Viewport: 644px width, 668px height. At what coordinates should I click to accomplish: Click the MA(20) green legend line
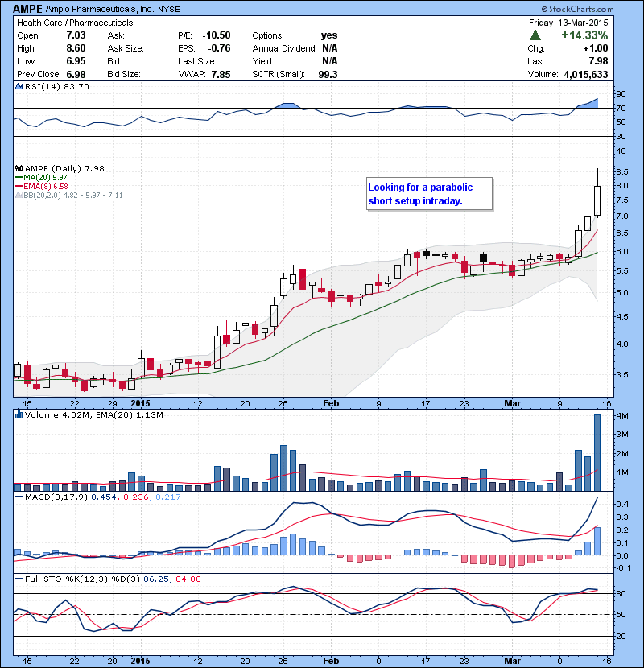[x=19, y=177]
